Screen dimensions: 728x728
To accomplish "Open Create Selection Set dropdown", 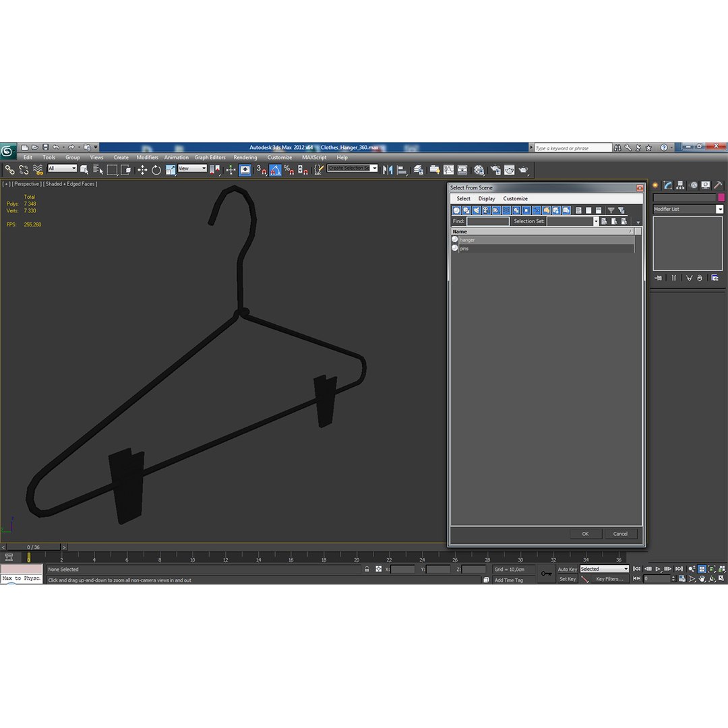I will pos(353,168).
